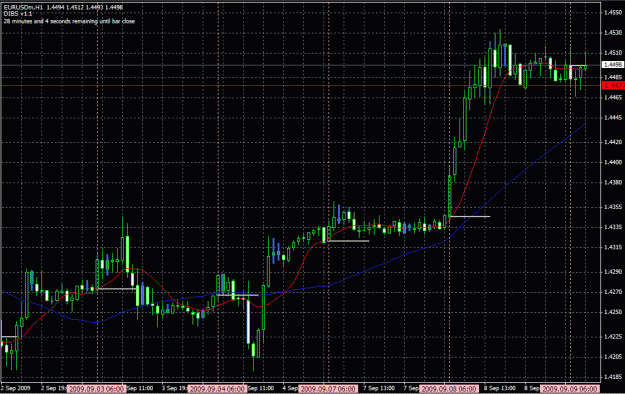Click the 2009.09.07 06:00 time marker
The height and width of the screenshot is (394, 625).
[x=328, y=389]
